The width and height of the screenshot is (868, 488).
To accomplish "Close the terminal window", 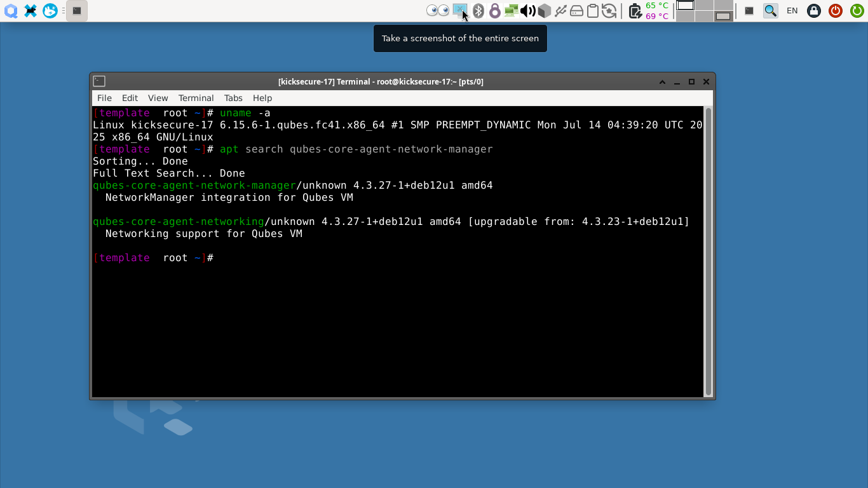I will [706, 81].
